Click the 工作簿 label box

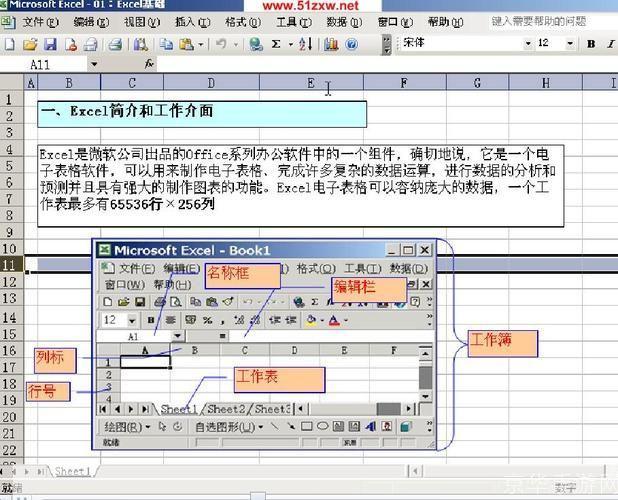point(503,344)
